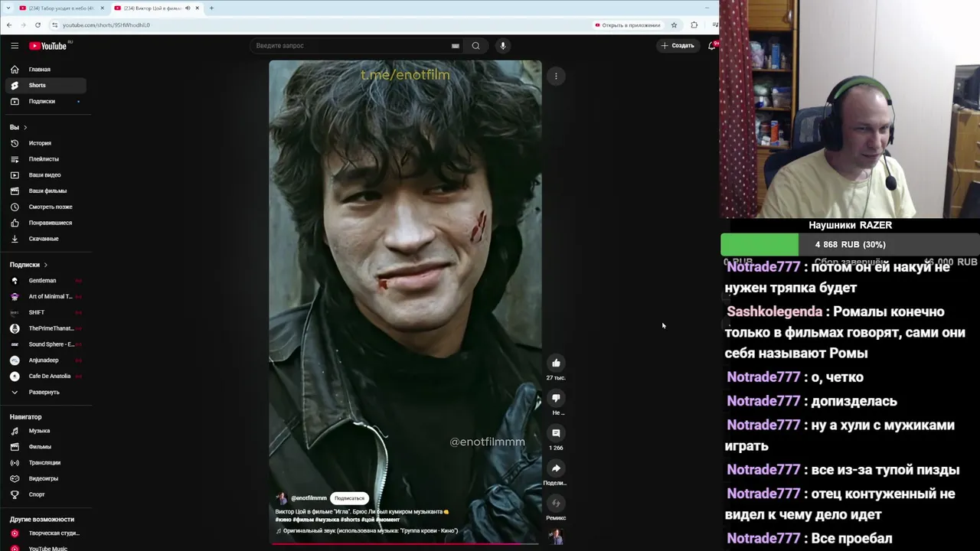Image resolution: width=980 pixels, height=551 pixels.
Task: Dislike the Short with thumbs down
Action: 556,398
